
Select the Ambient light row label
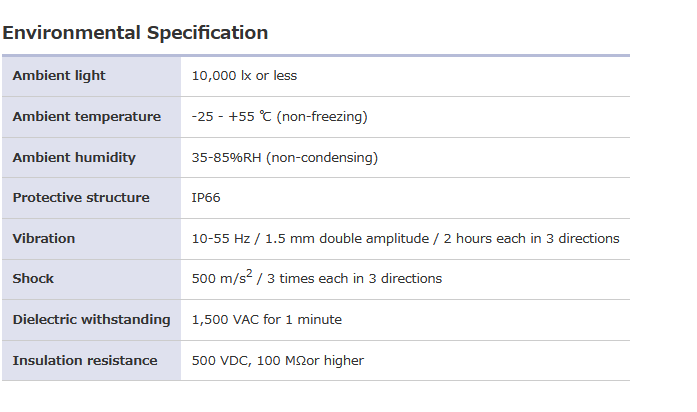[59, 76]
